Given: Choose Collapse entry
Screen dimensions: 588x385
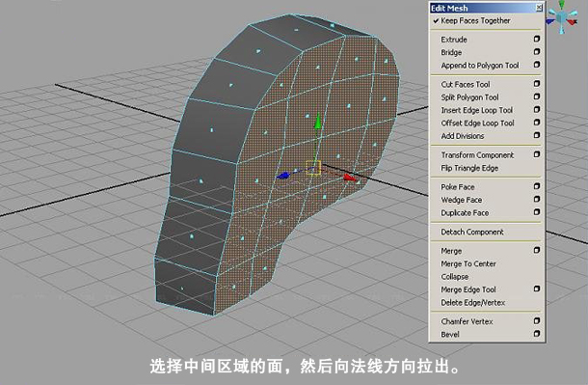Looking at the screenshot, I should coord(455,277).
